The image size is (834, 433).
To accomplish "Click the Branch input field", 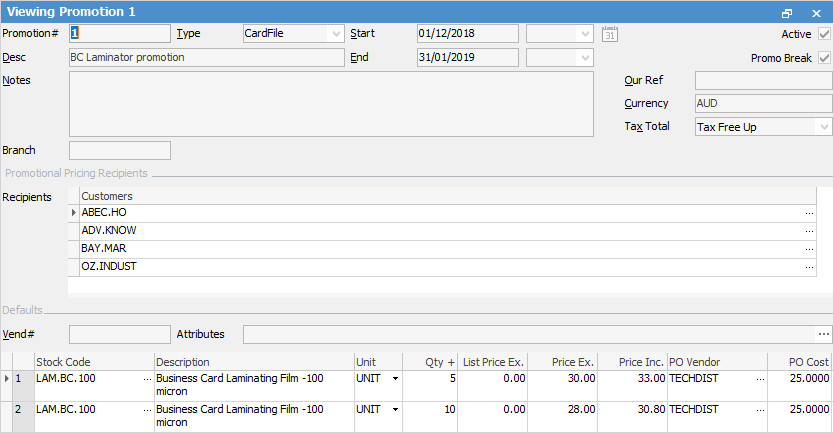I will point(120,151).
